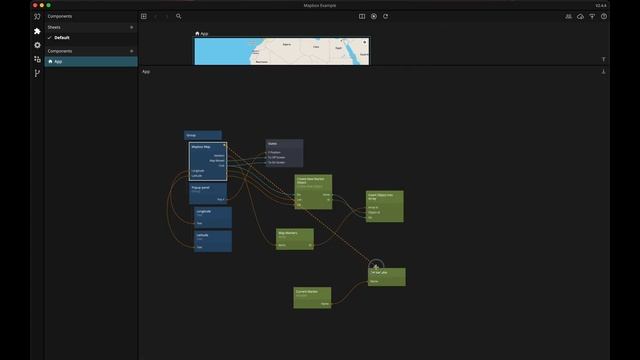Toggle the split preview layout icon
The width and height of the screenshot is (640, 360).
tap(362, 16)
